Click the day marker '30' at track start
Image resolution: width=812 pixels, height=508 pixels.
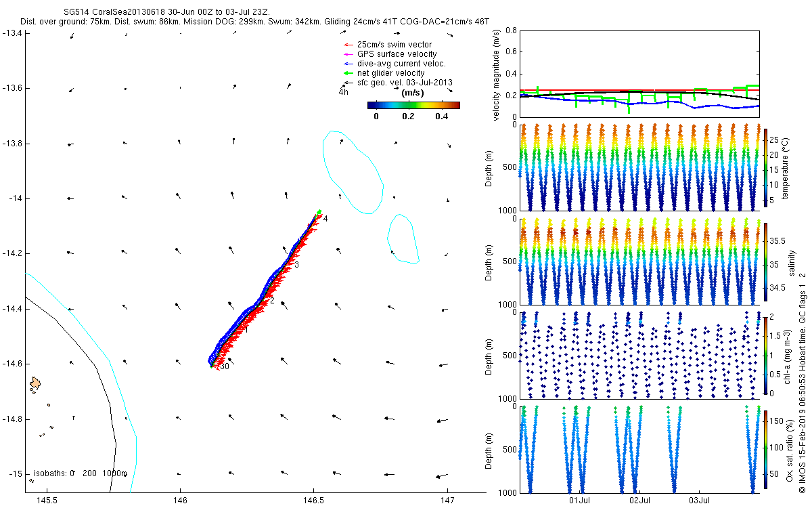pos(225,366)
